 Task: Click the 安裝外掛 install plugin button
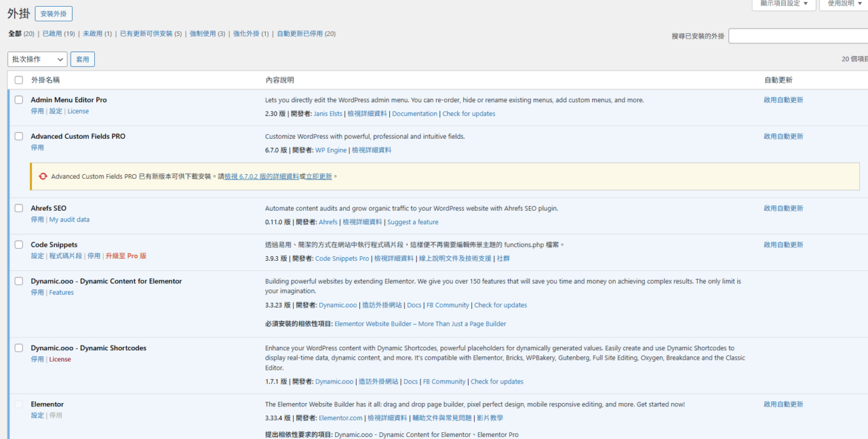click(x=53, y=13)
